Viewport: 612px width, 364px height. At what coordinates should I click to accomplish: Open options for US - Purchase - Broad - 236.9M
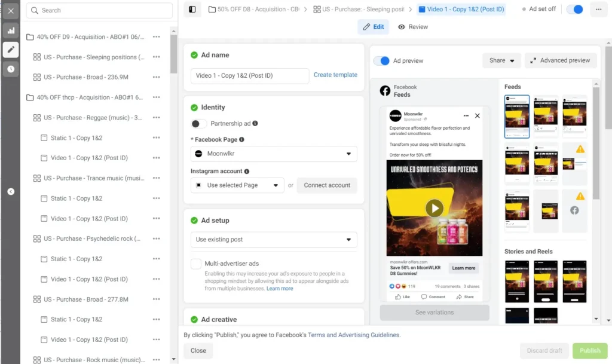coord(157,77)
